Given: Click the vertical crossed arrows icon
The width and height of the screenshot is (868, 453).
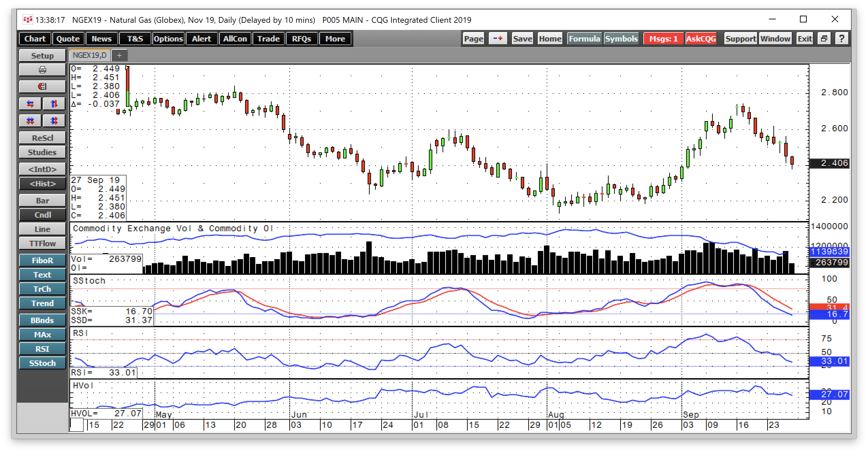Looking at the screenshot, I should (x=53, y=120).
